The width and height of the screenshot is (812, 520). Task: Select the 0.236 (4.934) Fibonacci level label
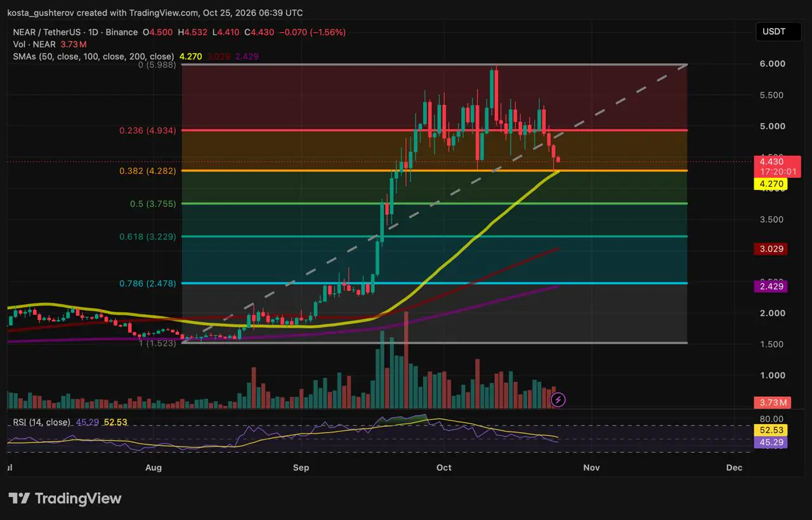[148, 131]
